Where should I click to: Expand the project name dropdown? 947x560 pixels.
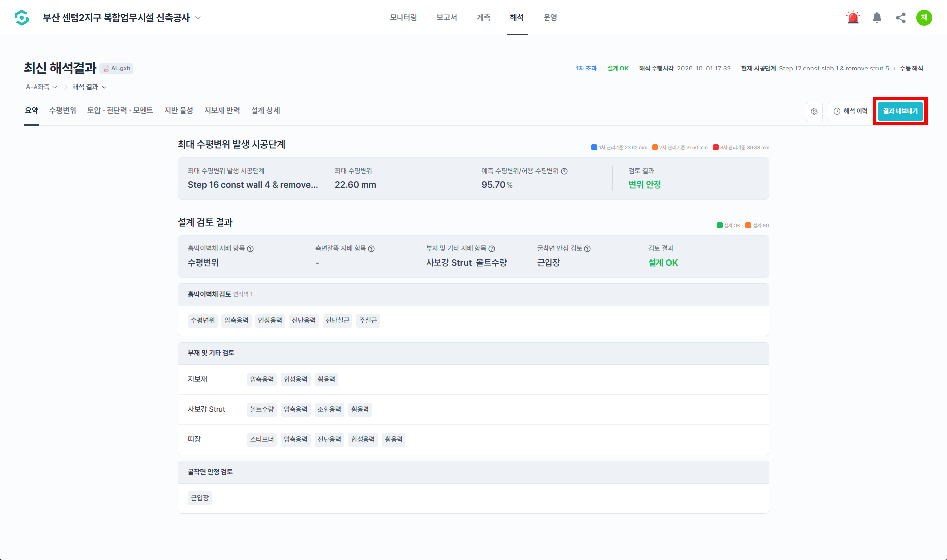(x=198, y=18)
